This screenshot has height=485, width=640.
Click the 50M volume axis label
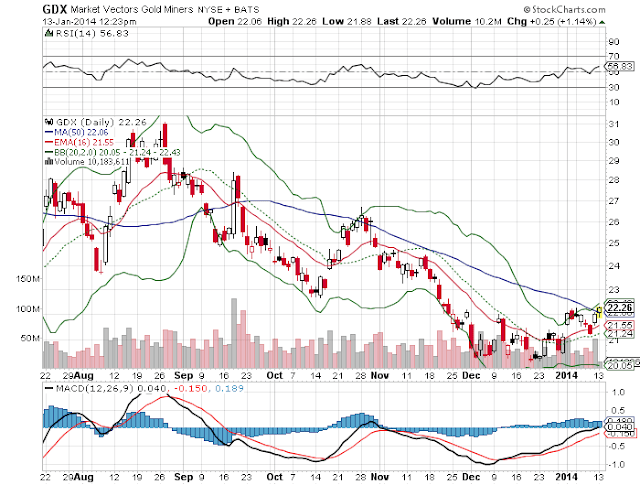click(30, 338)
